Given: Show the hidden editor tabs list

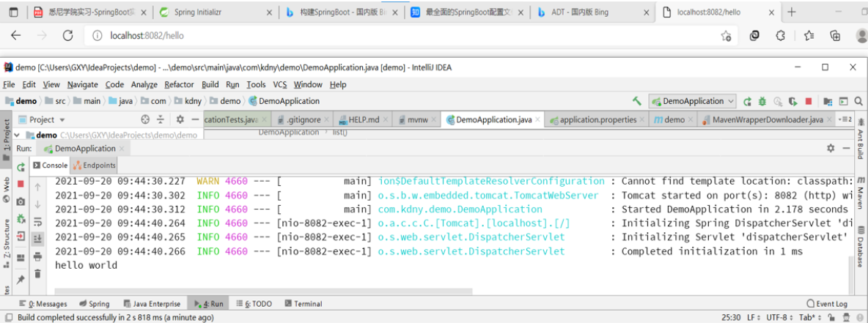Looking at the screenshot, I should (845, 119).
